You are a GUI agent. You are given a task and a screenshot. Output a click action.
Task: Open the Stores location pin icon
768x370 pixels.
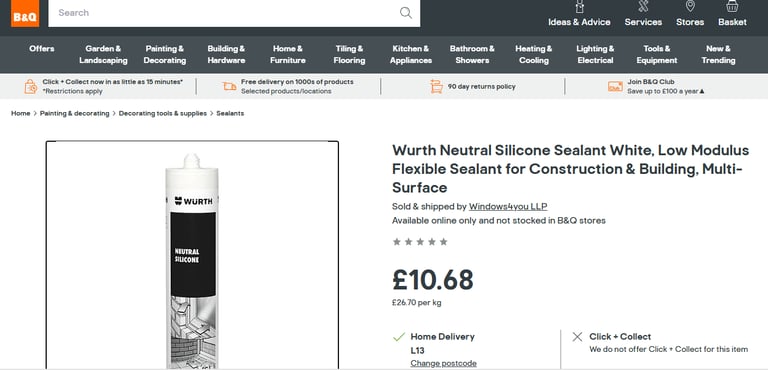pyautogui.click(x=690, y=6)
